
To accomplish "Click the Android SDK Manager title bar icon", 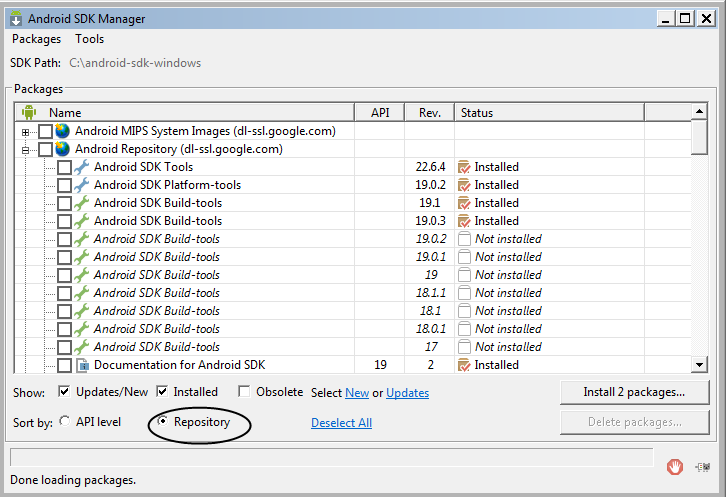I will tap(16, 19).
